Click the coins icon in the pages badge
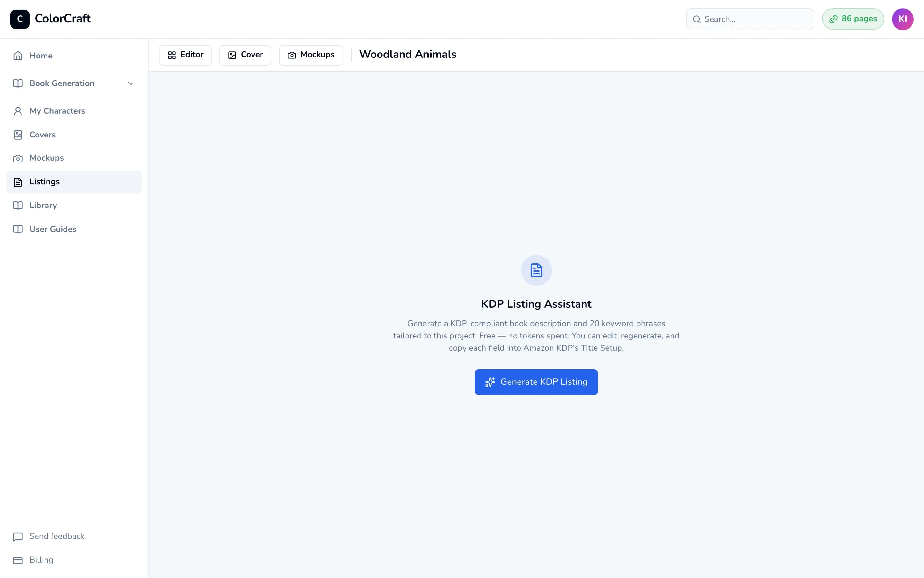 point(833,19)
